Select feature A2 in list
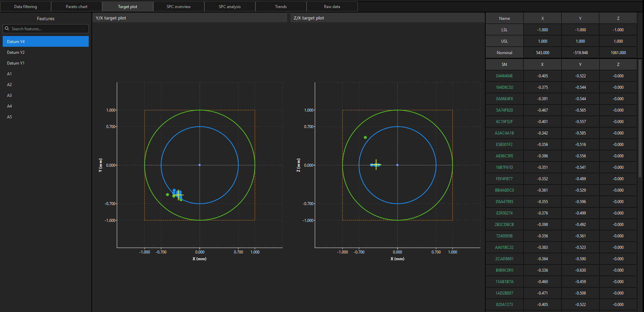Screen dimensions: 644x312 click(46, 84)
